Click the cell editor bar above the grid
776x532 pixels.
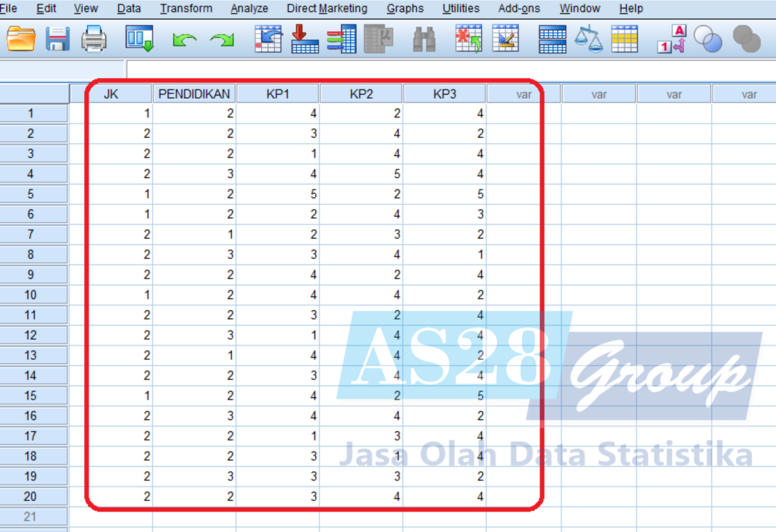coord(447,70)
